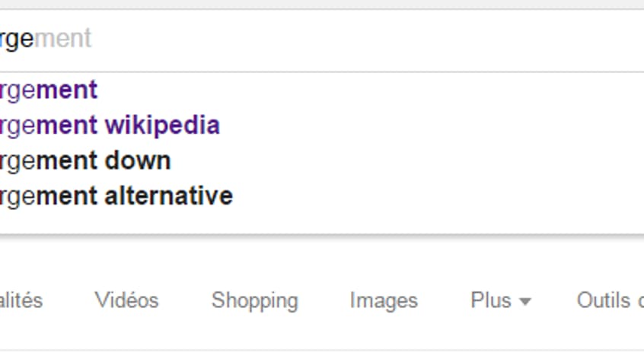This screenshot has height=362, width=644.
Task: Open the Outils search tools button
Action: click(x=609, y=300)
